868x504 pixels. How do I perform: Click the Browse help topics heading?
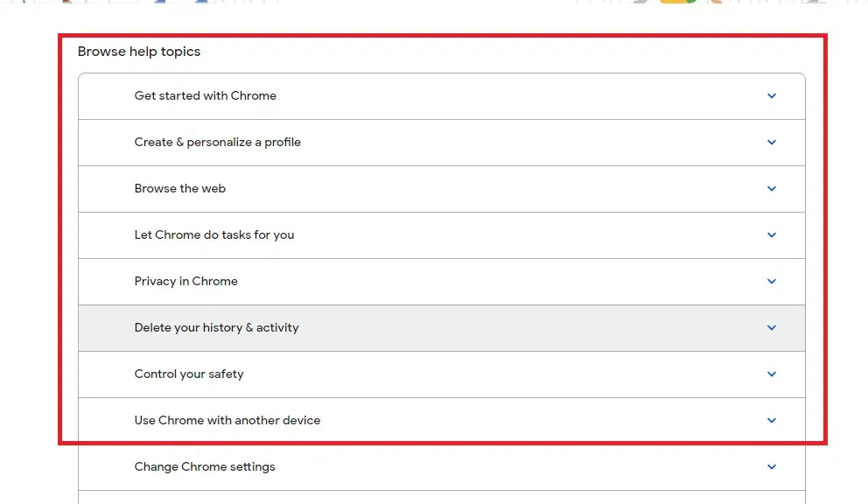[139, 52]
